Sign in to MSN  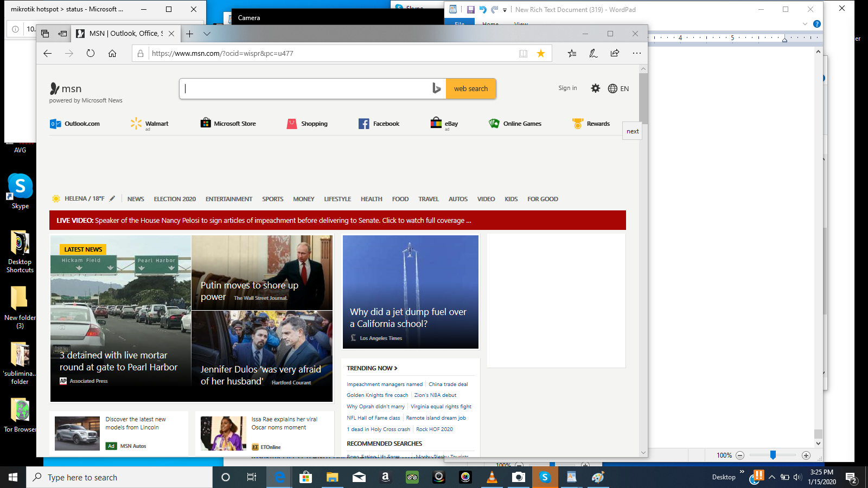[567, 88]
